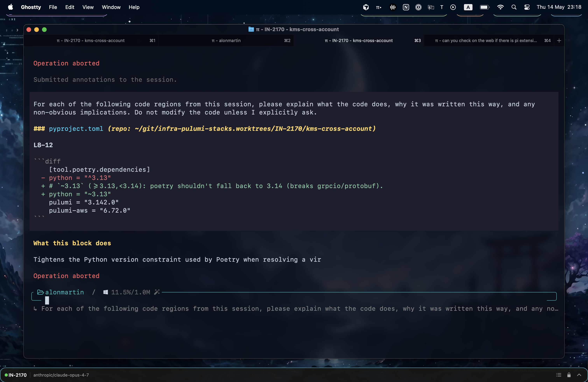Click the T icon in the menu bar

[x=442, y=7]
